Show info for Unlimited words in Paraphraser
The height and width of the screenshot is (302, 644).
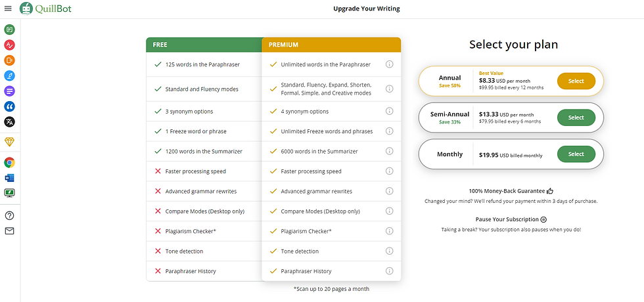389,64
